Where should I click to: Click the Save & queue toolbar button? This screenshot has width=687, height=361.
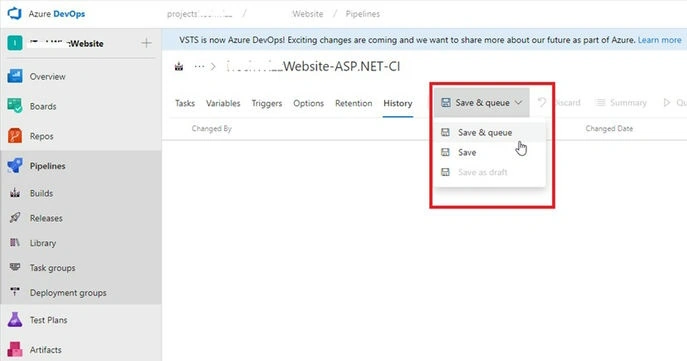click(x=482, y=103)
